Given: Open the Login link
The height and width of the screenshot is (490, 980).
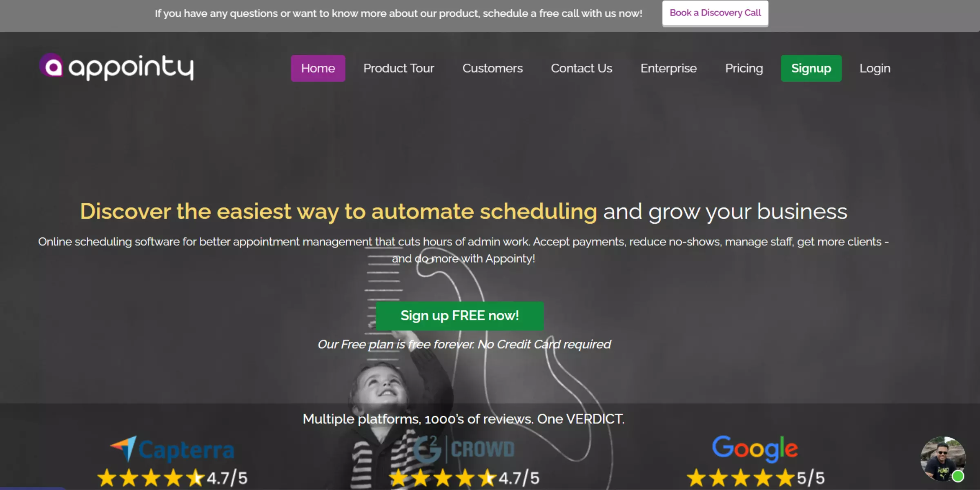Looking at the screenshot, I should (x=875, y=68).
